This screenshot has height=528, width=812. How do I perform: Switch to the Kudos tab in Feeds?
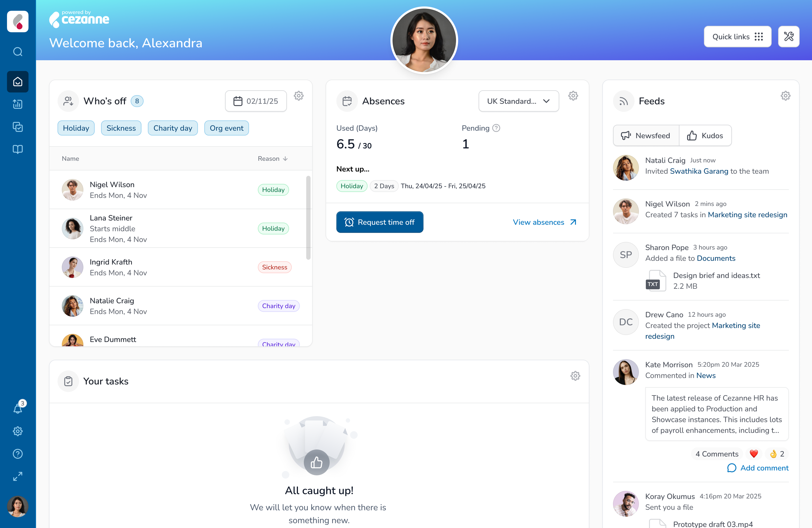click(705, 135)
